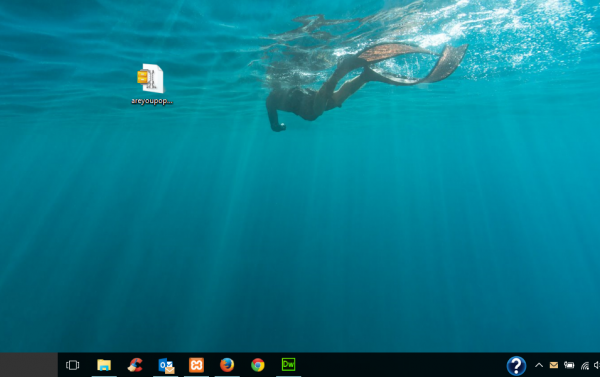Open File Explorer from the taskbar

[x=104, y=365]
